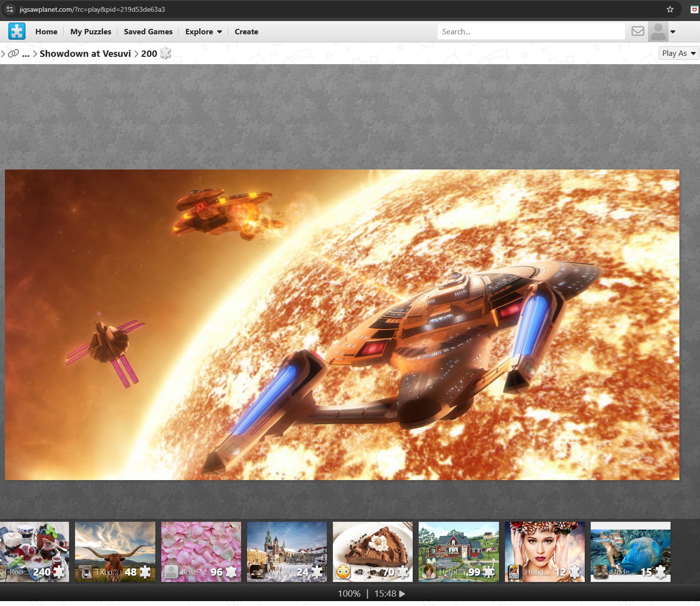Click the author avatar on the rose petals thumbnail
The height and width of the screenshot is (606, 700).
click(171, 572)
